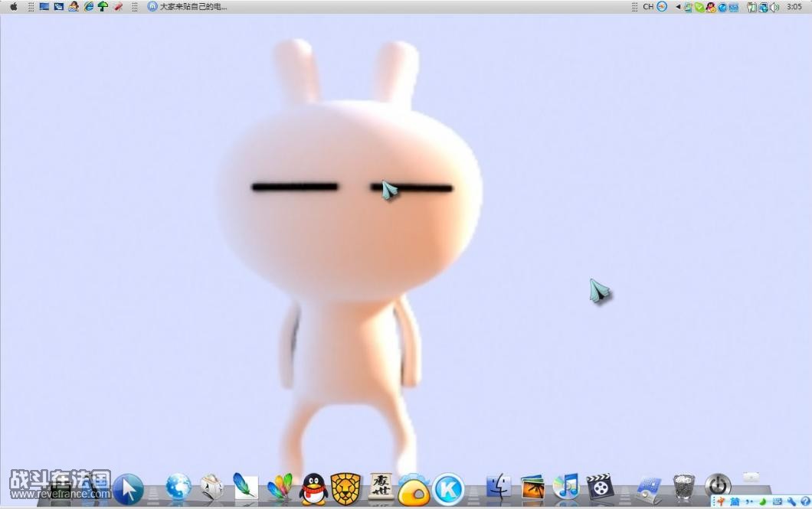Click the blue 简 character on the IME bar
The image size is (812, 509).
coord(735,501)
